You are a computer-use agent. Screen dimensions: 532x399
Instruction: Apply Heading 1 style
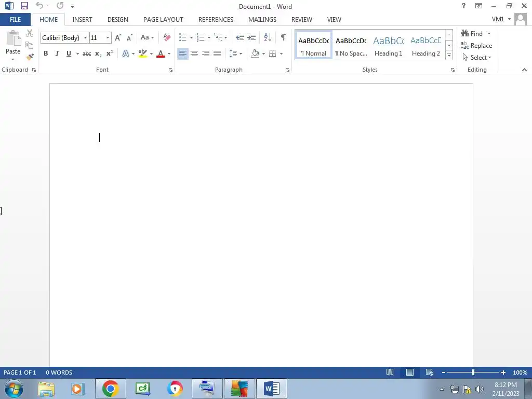(x=389, y=46)
